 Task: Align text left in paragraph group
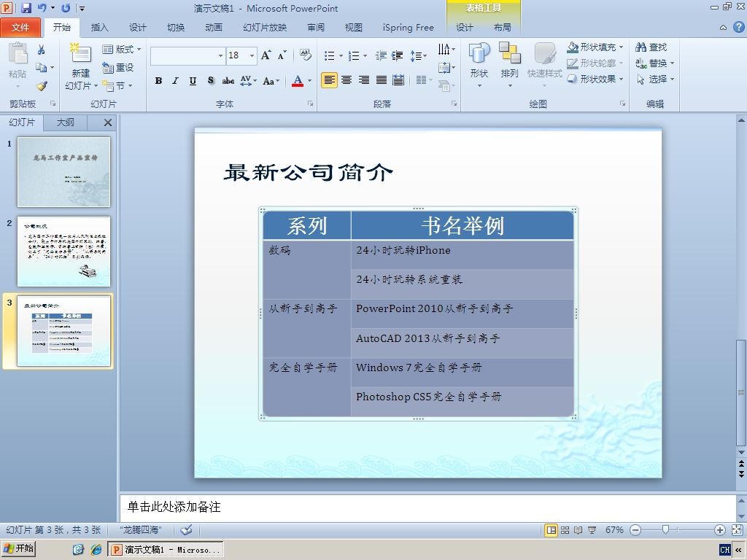point(329,80)
